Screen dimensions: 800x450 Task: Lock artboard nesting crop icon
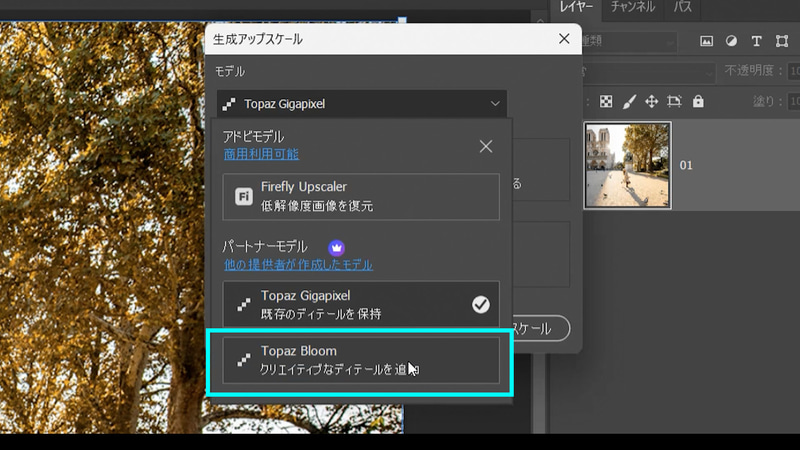674,102
